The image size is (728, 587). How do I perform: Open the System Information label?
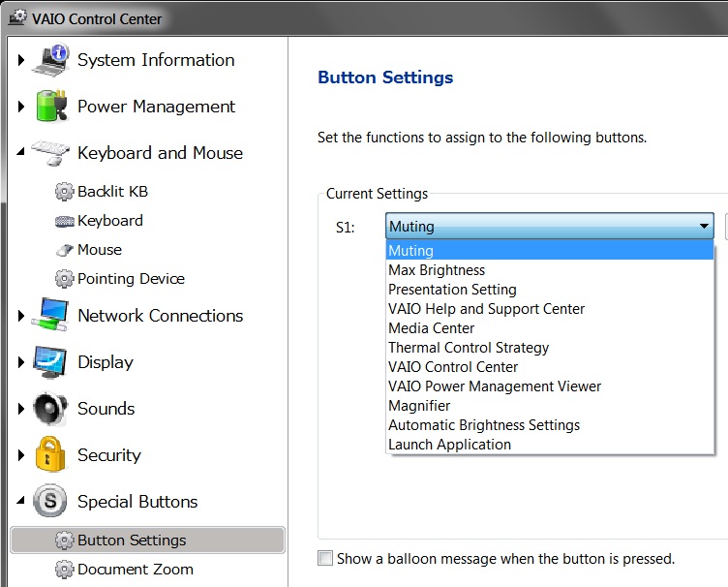pyautogui.click(x=156, y=60)
